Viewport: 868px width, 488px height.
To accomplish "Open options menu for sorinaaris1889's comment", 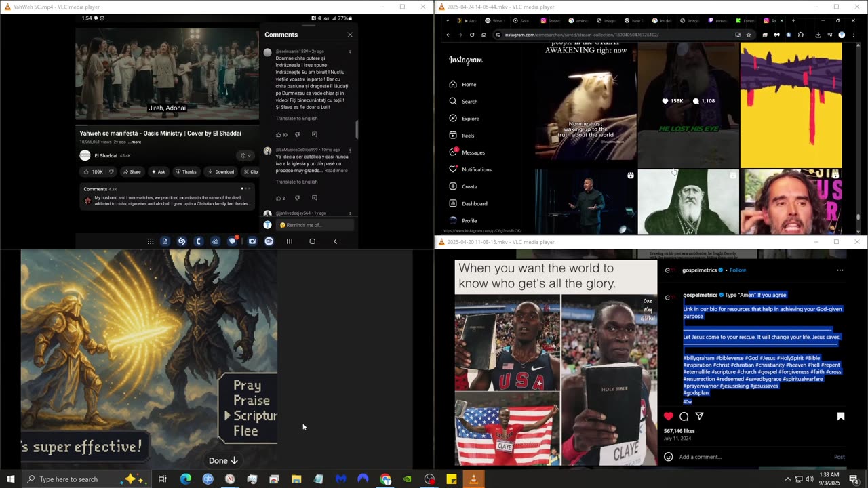I will click(x=350, y=52).
